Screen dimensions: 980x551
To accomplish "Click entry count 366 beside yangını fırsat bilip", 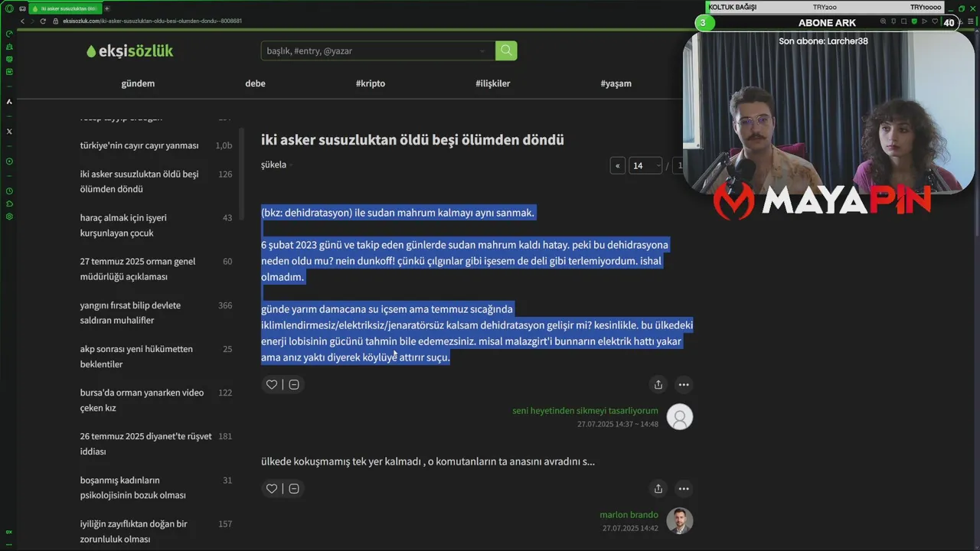I will (x=225, y=305).
